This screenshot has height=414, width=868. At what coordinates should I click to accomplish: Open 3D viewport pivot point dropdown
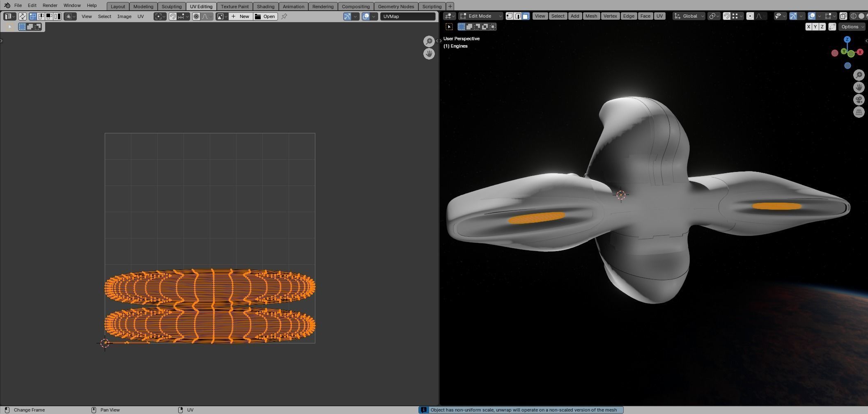tap(714, 16)
